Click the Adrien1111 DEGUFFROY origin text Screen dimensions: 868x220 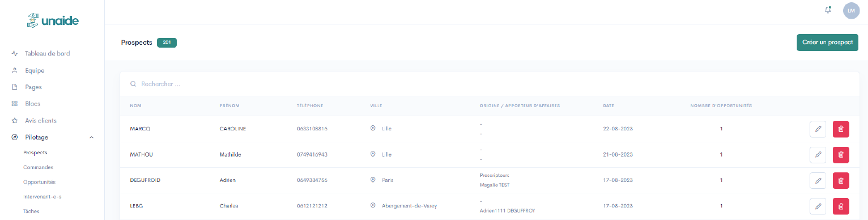[507, 211]
